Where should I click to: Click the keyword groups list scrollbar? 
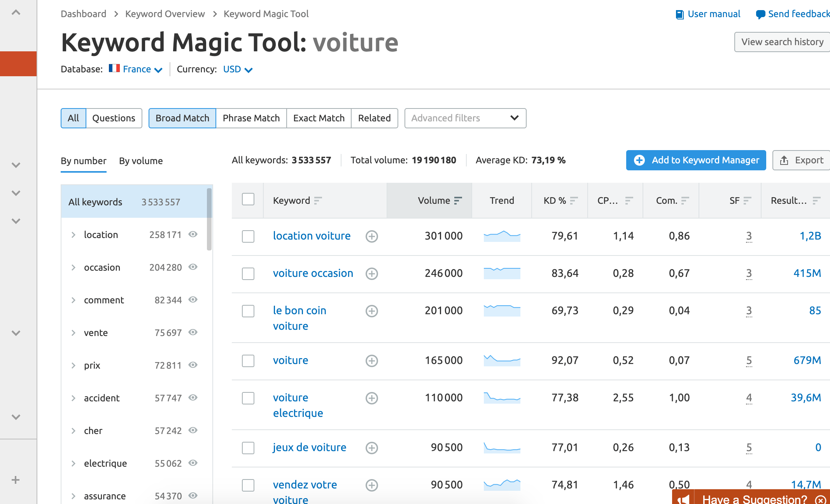209,219
